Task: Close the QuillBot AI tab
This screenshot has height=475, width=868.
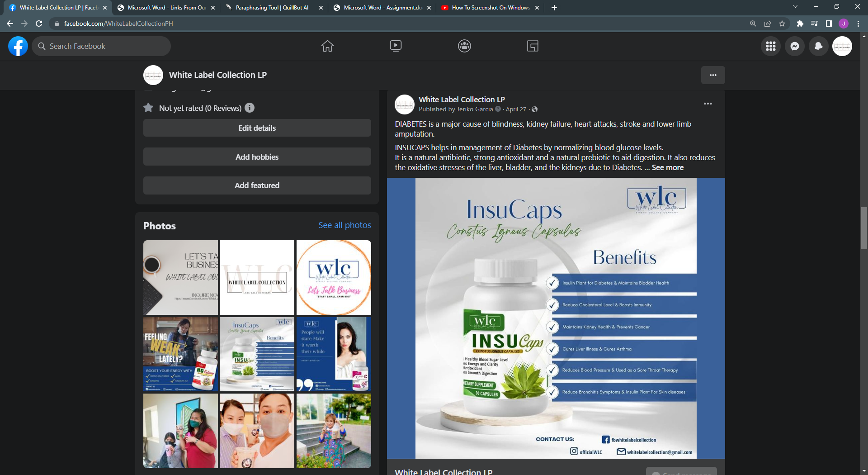Action: [321, 8]
